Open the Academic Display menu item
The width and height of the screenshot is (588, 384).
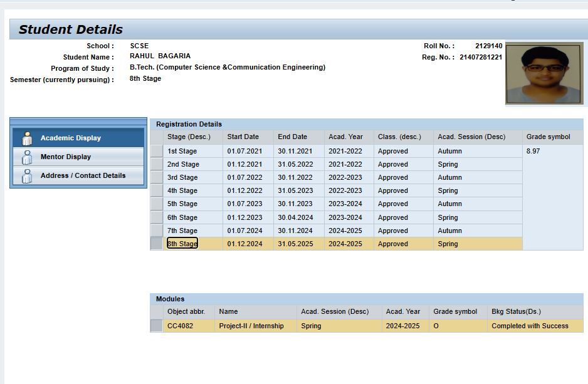click(70, 138)
